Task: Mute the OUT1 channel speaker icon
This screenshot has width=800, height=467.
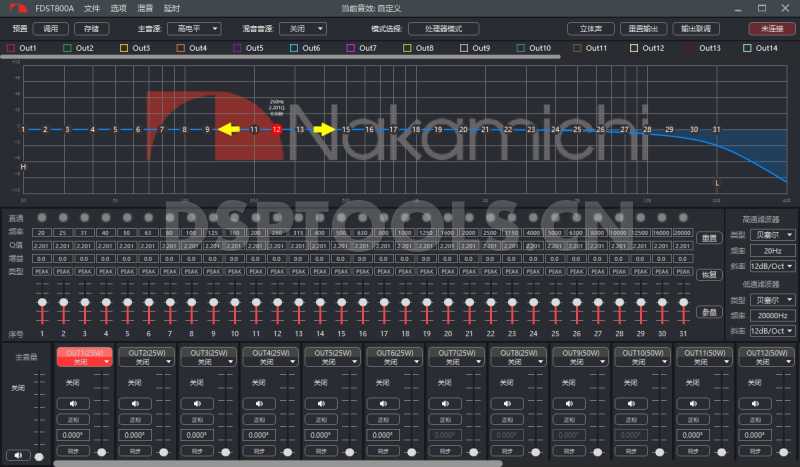Action: 74,403
